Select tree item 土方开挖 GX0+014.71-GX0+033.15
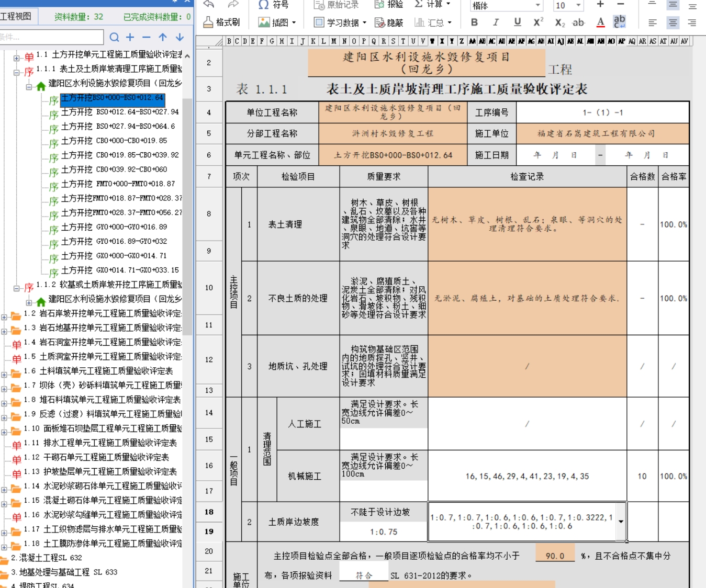This screenshot has height=588, width=706. click(x=120, y=270)
